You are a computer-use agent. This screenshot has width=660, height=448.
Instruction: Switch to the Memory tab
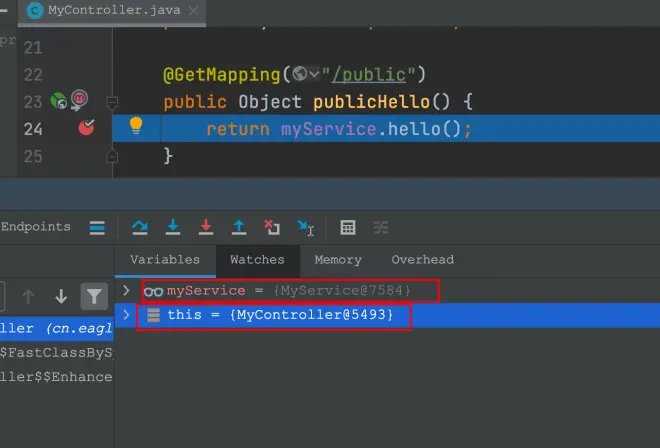pos(338,260)
